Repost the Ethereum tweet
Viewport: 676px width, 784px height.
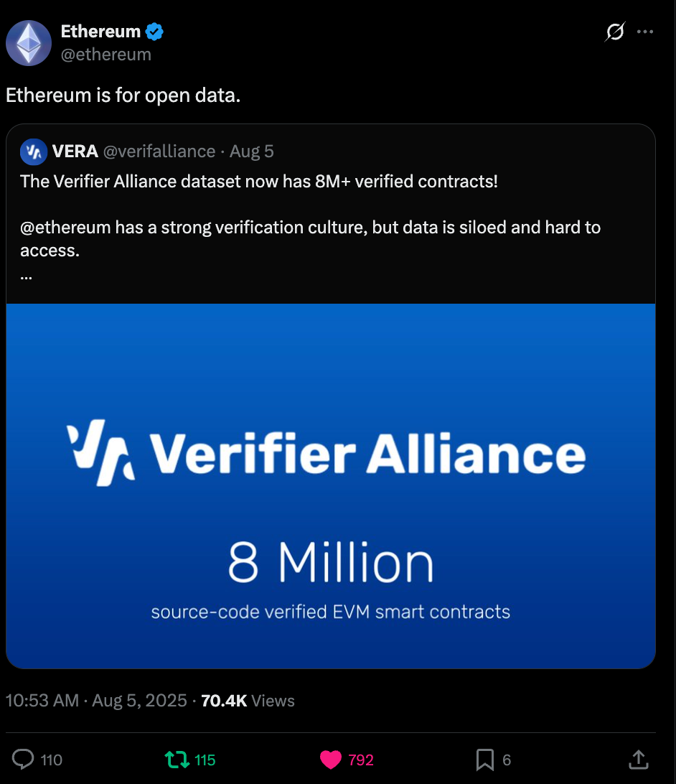coord(178,759)
